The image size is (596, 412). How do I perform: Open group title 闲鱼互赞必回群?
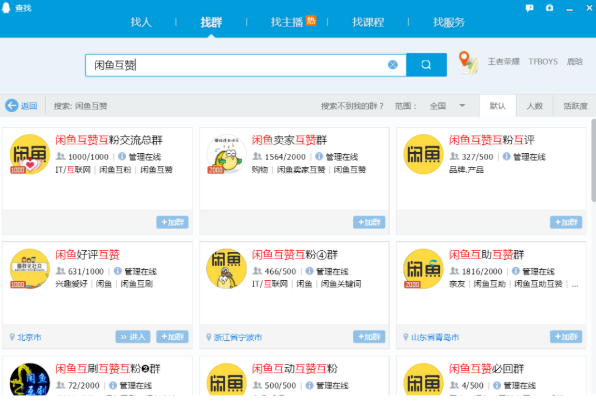[486, 368]
